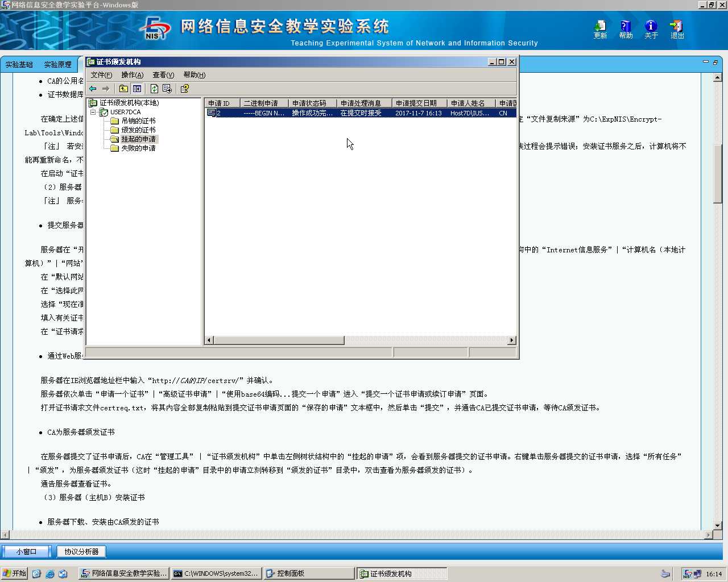Click the NIS tray icon near the clock
The height and width of the screenshot is (582, 728).
tap(687, 574)
